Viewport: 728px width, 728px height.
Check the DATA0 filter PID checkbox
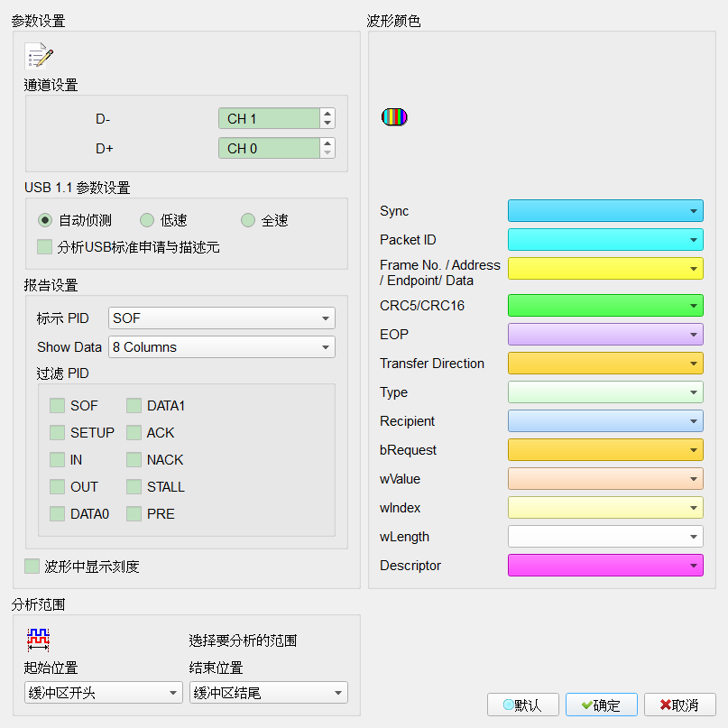[x=57, y=514]
